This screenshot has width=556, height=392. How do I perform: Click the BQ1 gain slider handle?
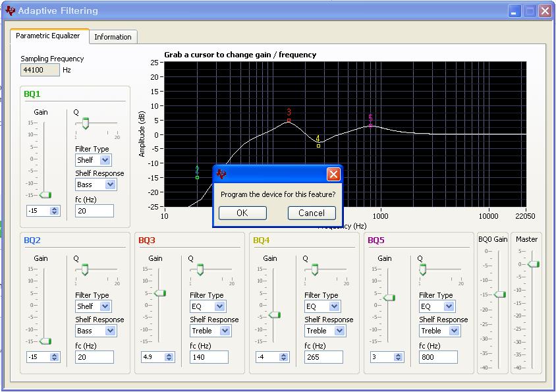coord(45,195)
